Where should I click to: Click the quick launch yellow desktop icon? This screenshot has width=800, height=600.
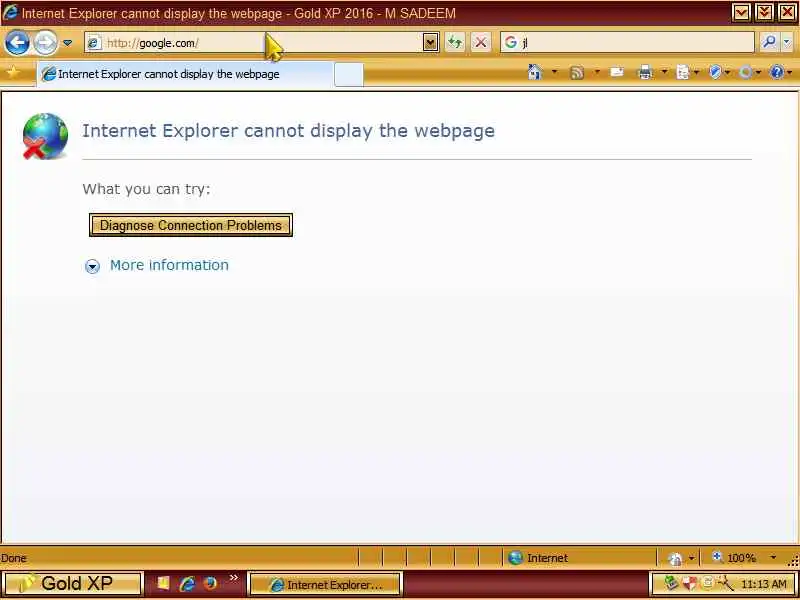point(163,583)
